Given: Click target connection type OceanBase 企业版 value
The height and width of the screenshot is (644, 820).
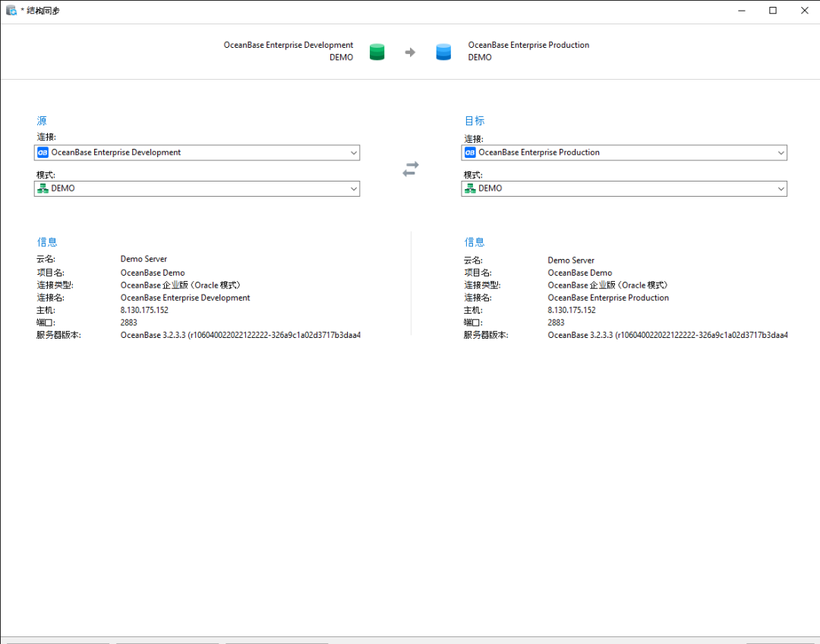Looking at the screenshot, I should [x=607, y=285].
